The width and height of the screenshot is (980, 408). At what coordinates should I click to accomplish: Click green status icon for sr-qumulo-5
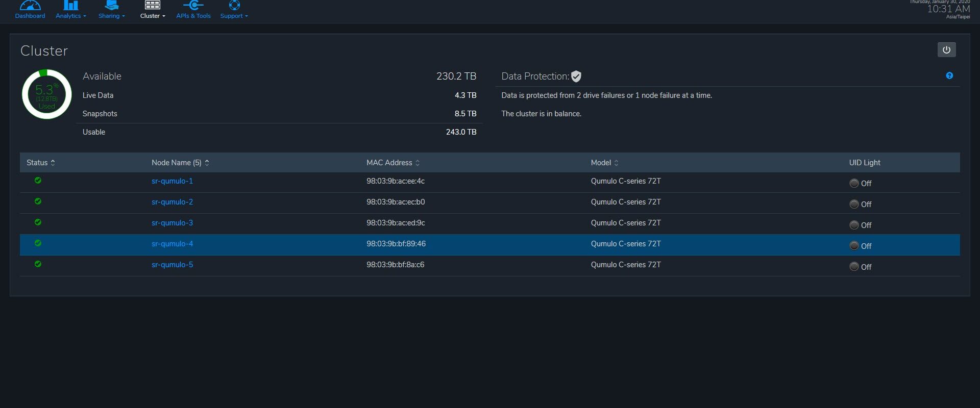tap(38, 264)
